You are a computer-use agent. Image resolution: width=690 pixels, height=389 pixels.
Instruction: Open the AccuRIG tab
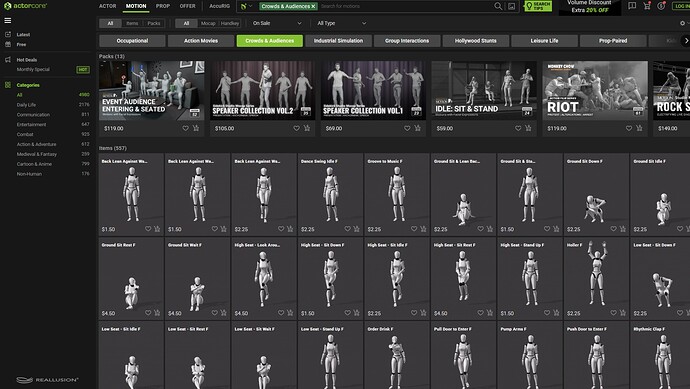tap(220, 6)
